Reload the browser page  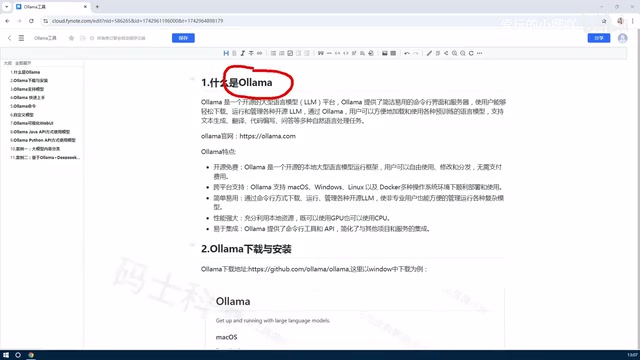click(x=31, y=21)
